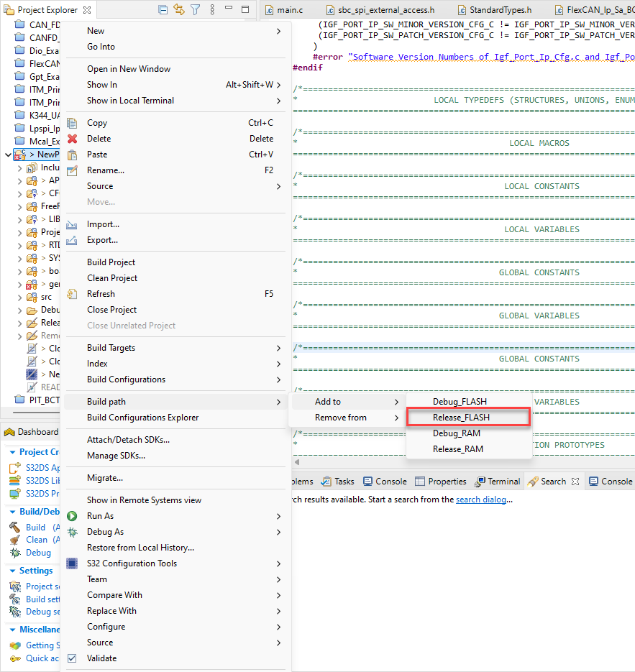Click Close Project menu entry
The height and width of the screenshot is (672, 635).
(x=175, y=310)
